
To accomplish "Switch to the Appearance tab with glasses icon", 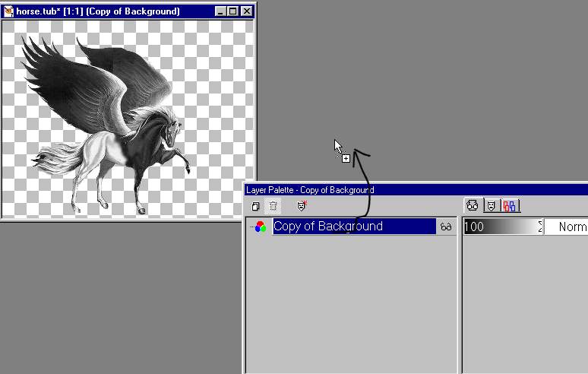I will click(473, 205).
